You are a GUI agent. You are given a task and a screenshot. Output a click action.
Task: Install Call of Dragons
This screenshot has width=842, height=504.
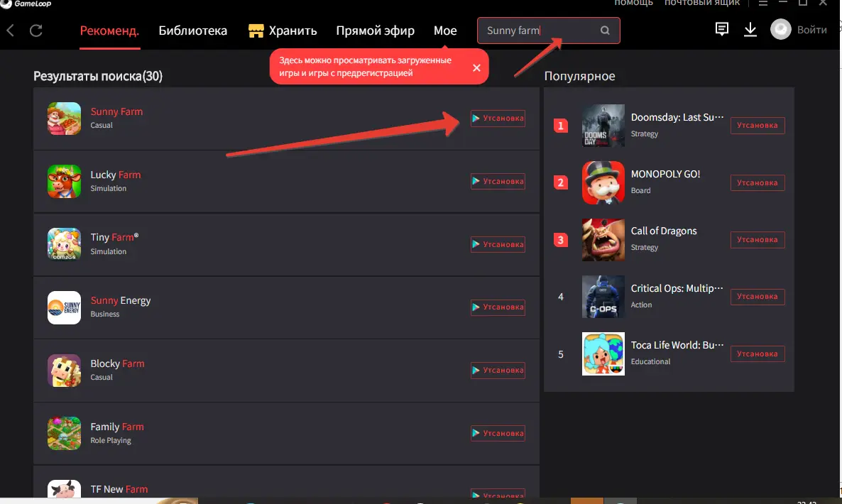[x=757, y=239]
